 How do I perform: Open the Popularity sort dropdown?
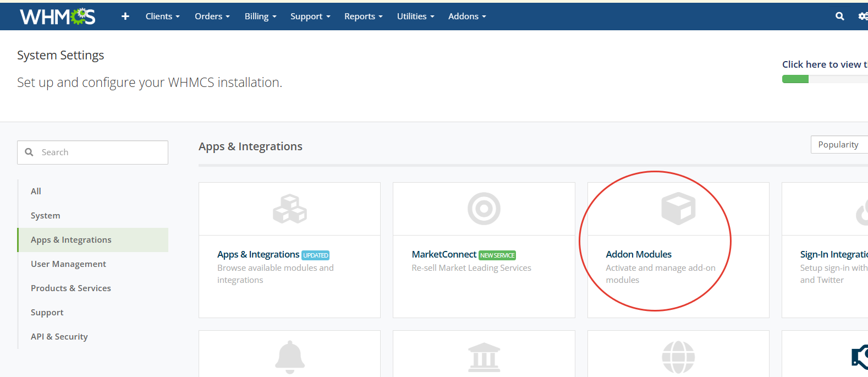pos(838,145)
